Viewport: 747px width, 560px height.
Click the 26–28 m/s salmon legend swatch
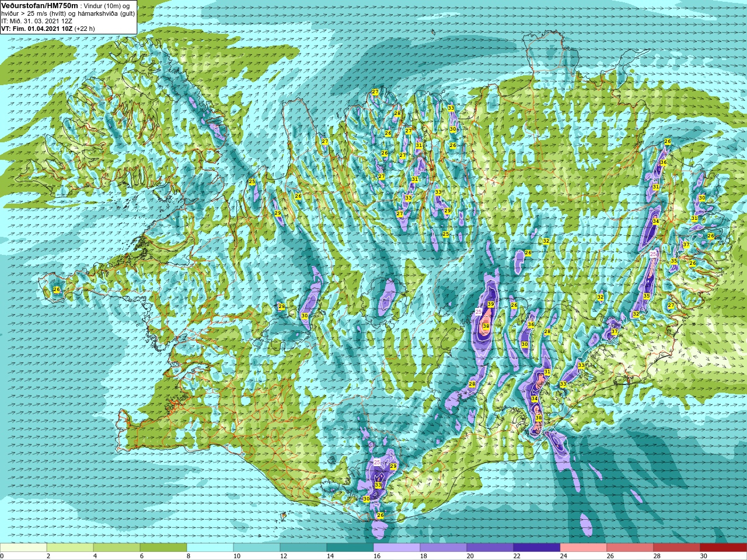tap(630, 548)
